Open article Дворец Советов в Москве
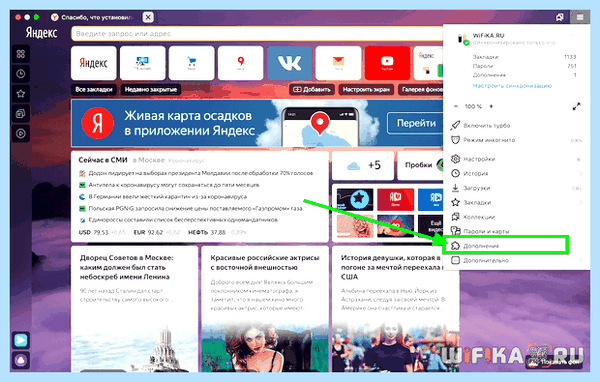The width and height of the screenshot is (600, 382). pos(127,267)
